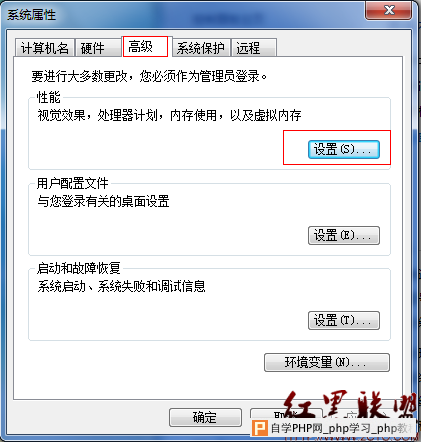The image size is (421, 442).
Task: Click the 启动和故障恢复 group label
Action: (x=78, y=268)
